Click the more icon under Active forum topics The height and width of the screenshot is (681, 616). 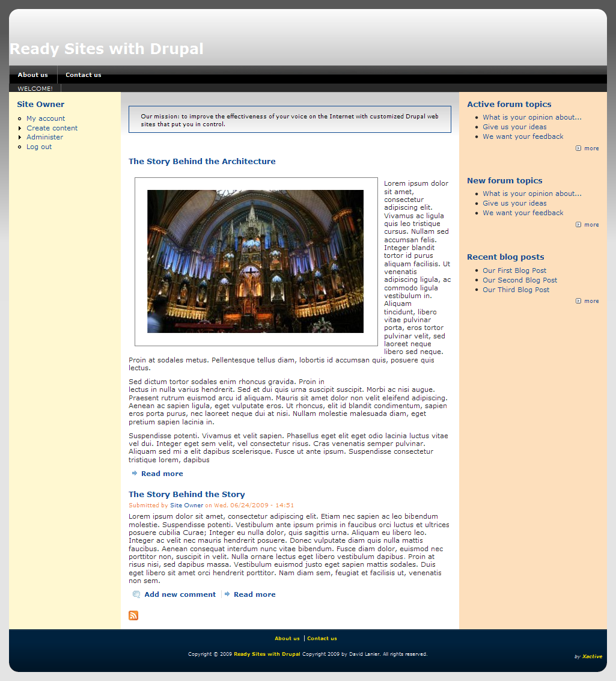(578, 148)
